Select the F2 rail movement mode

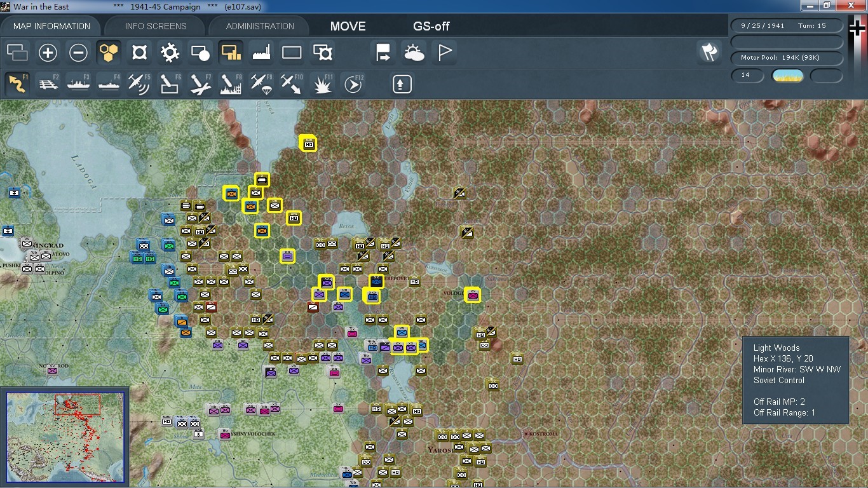[x=48, y=84]
